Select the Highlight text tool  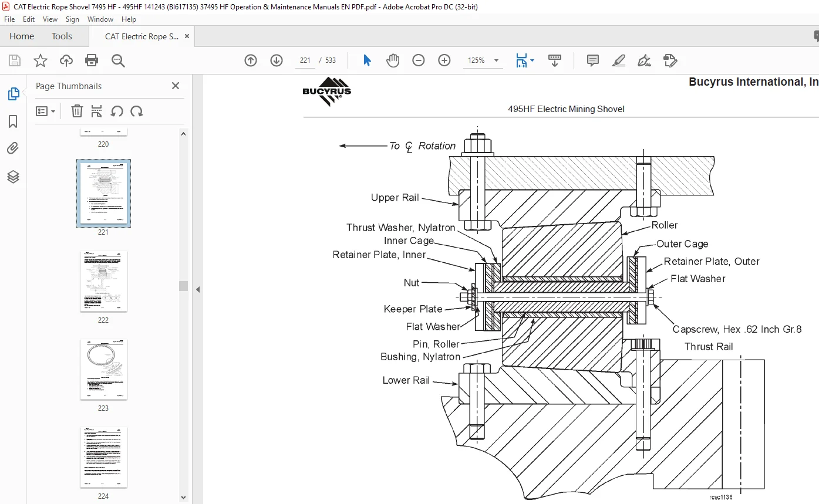[618, 60]
